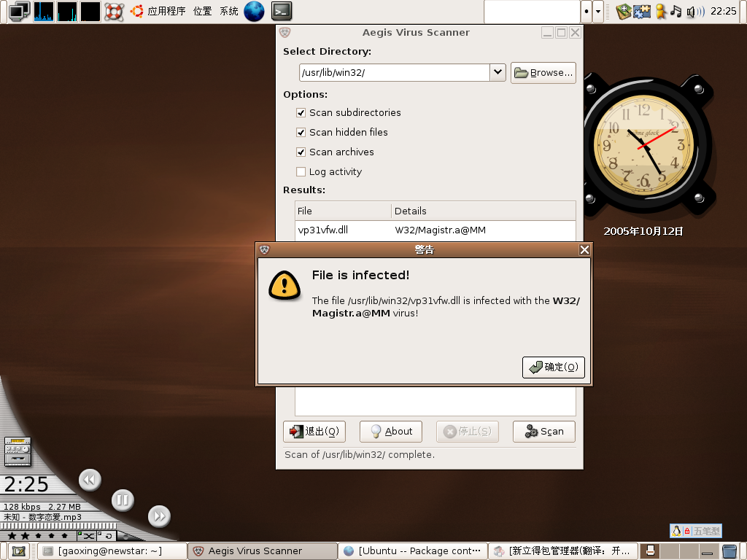
Task: Click the W32/Magistr.a@MM details cell
Action: pos(440,230)
